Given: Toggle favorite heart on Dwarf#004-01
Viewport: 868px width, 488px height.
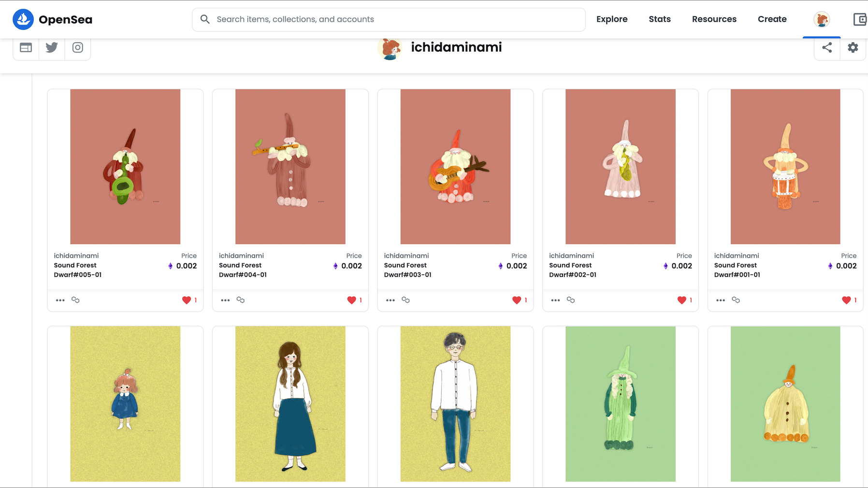Looking at the screenshot, I should coord(352,300).
